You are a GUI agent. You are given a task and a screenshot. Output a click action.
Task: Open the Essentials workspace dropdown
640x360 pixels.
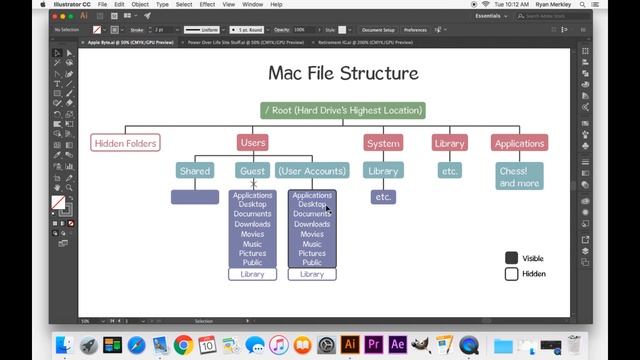[491, 16]
